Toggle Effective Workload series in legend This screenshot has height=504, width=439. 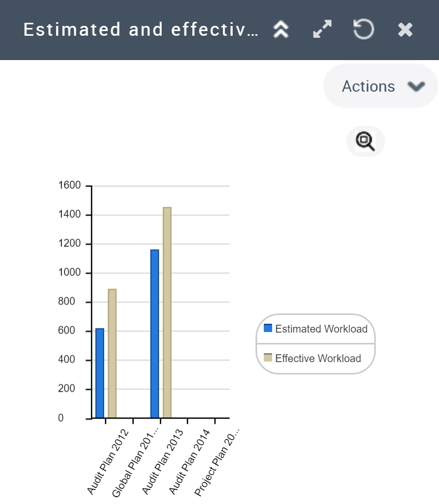[318, 358]
